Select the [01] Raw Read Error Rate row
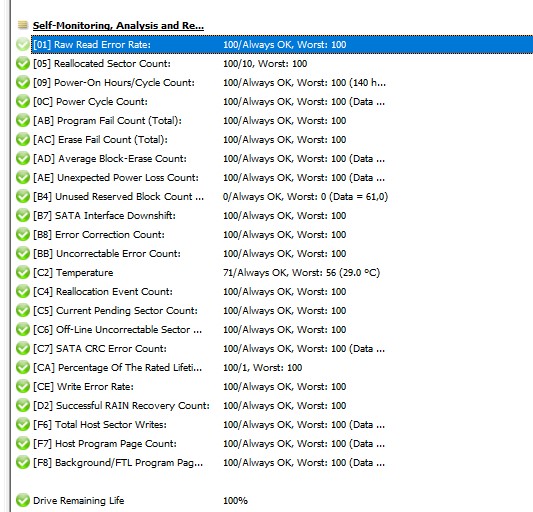533x512 pixels. coord(282,45)
